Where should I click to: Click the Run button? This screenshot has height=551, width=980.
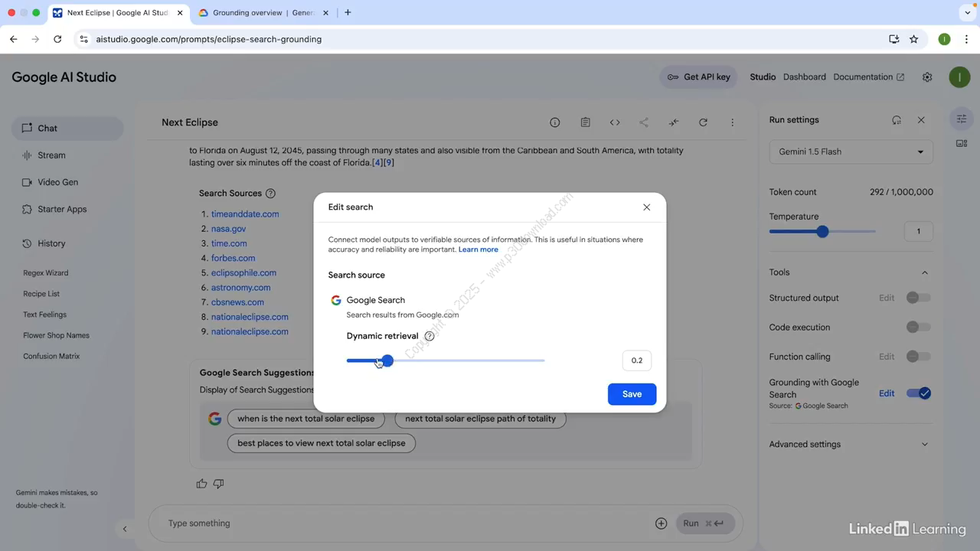click(x=704, y=523)
